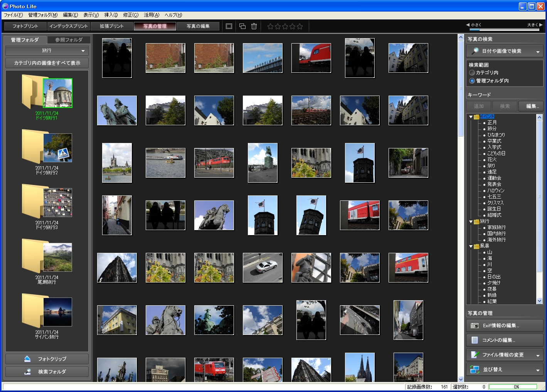Image resolution: width=547 pixels, height=392 pixels.
Task: Click カテゴリ内の画像をすべて表示 button
Action: pos(47,63)
